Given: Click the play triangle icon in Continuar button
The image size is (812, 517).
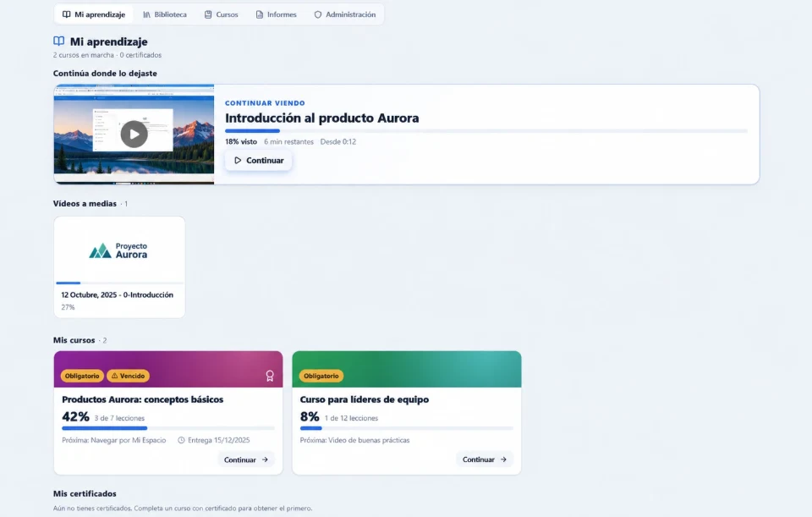Looking at the screenshot, I should [x=238, y=161].
